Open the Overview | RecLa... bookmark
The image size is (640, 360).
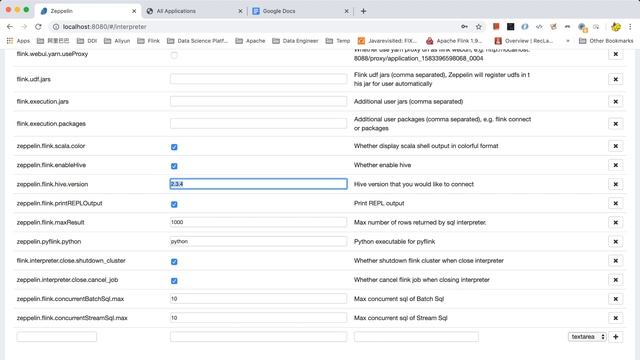(x=524, y=41)
